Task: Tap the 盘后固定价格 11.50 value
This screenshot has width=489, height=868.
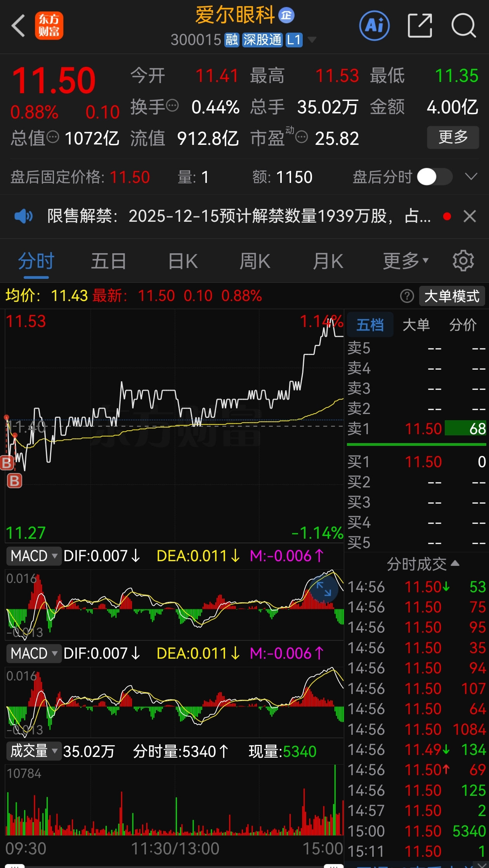Action: (130, 177)
